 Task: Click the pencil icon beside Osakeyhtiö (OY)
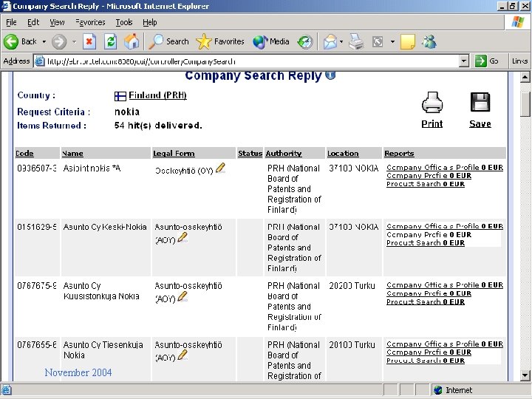pos(220,168)
